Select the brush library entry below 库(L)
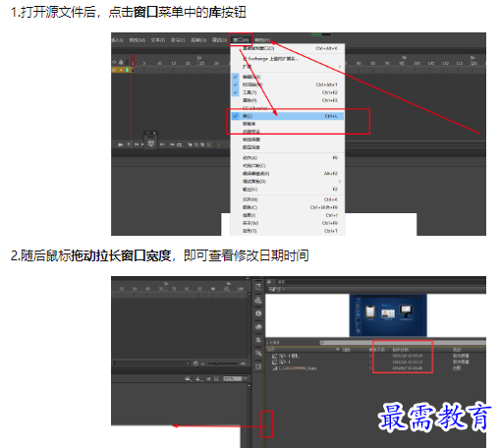 288,124
